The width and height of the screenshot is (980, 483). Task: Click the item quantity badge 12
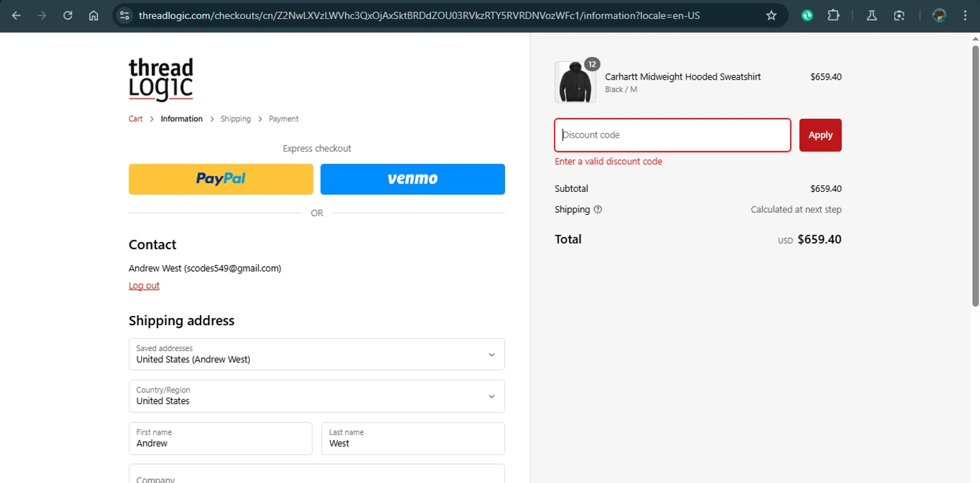point(592,64)
